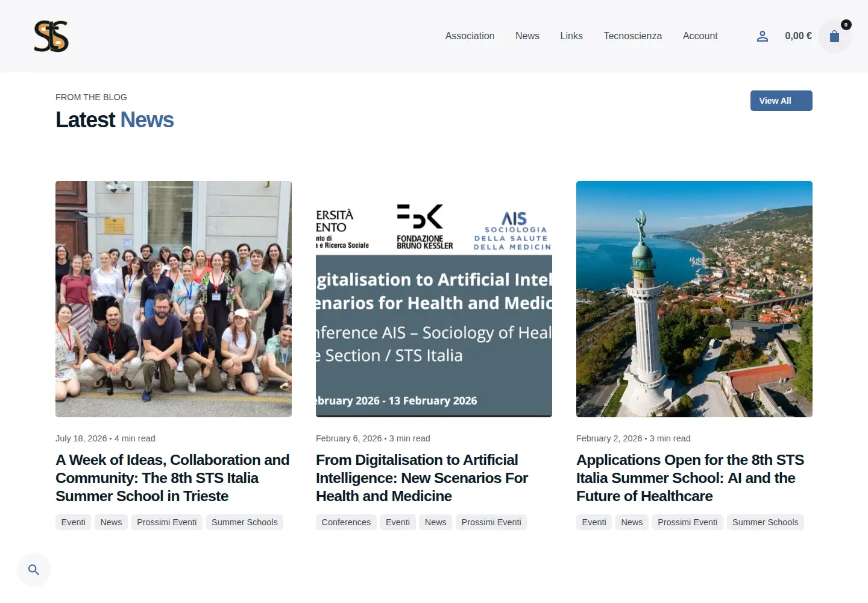Open article 'From Digitalisation to Artificial Intelligence'

click(x=422, y=478)
